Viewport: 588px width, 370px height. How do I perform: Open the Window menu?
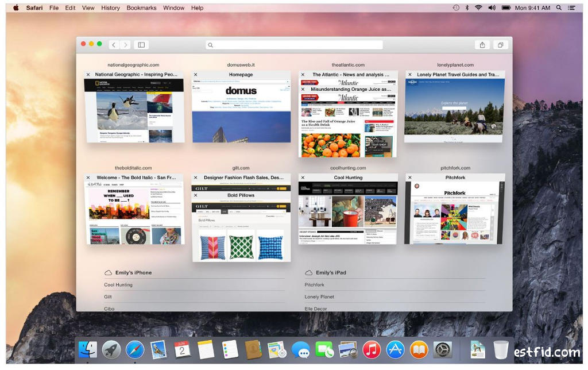point(173,7)
